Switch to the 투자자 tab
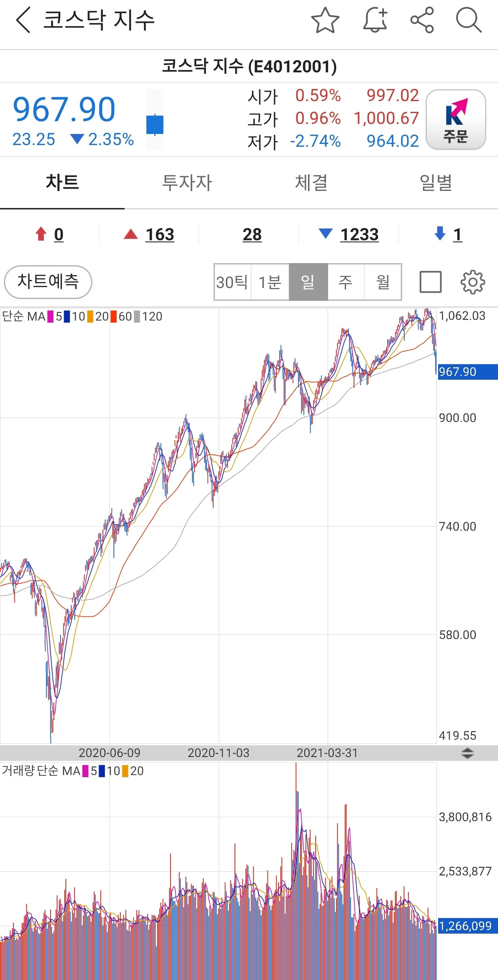498x980 pixels. coord(187,183)
